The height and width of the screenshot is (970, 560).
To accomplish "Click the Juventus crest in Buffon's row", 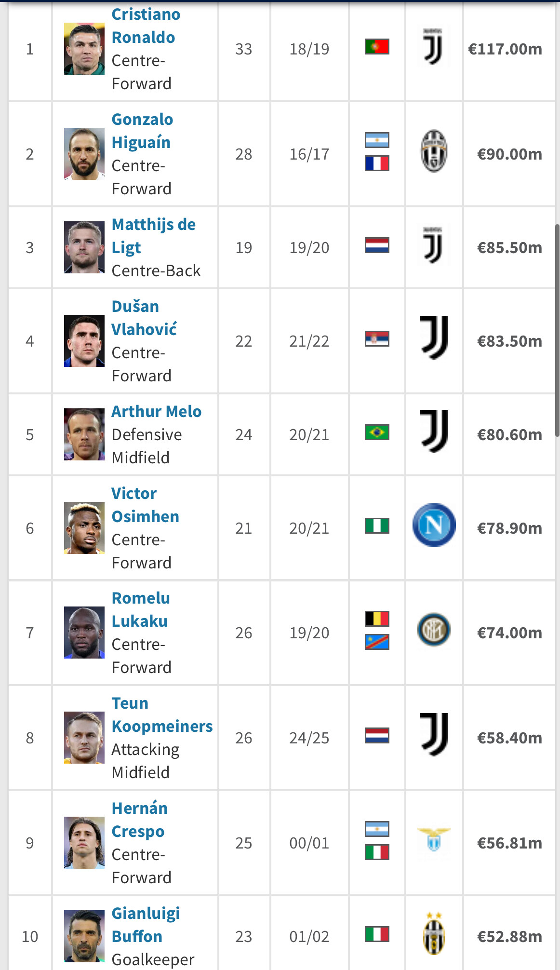I will tap(434, 934).
